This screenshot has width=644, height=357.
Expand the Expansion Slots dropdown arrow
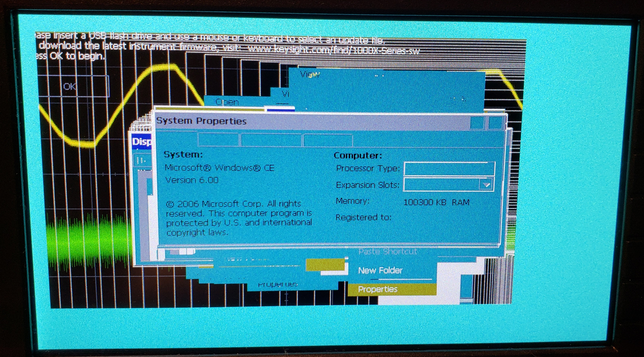486,185
